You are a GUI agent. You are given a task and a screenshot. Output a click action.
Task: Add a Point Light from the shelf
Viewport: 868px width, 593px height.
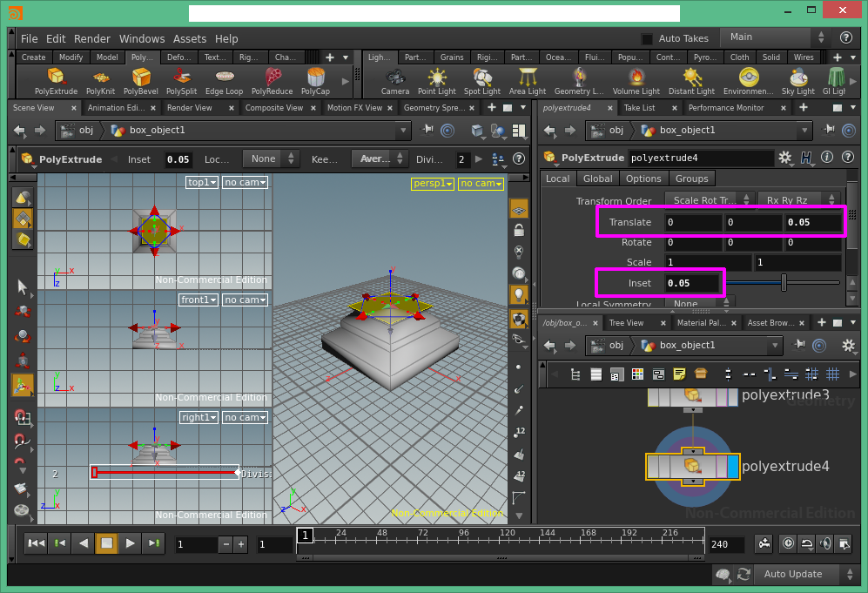pyautogui.click(x=437, y=81)
